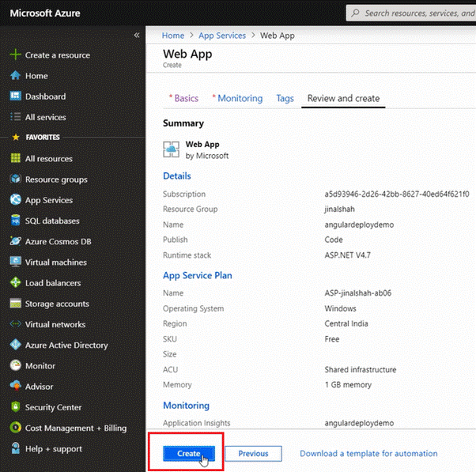Open All resources in the sidebar
This screenshot has height=472, width=476.
(x=48, y=159)
